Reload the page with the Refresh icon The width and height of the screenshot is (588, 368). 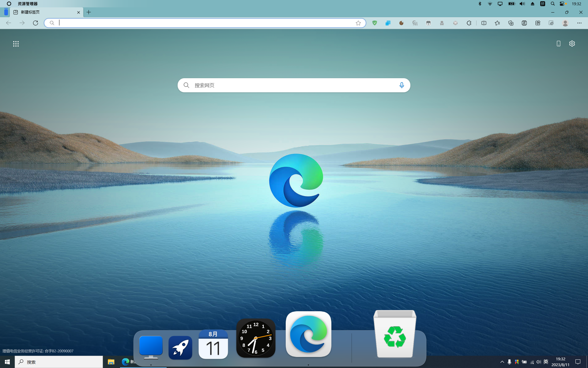(x=36, y=23)
